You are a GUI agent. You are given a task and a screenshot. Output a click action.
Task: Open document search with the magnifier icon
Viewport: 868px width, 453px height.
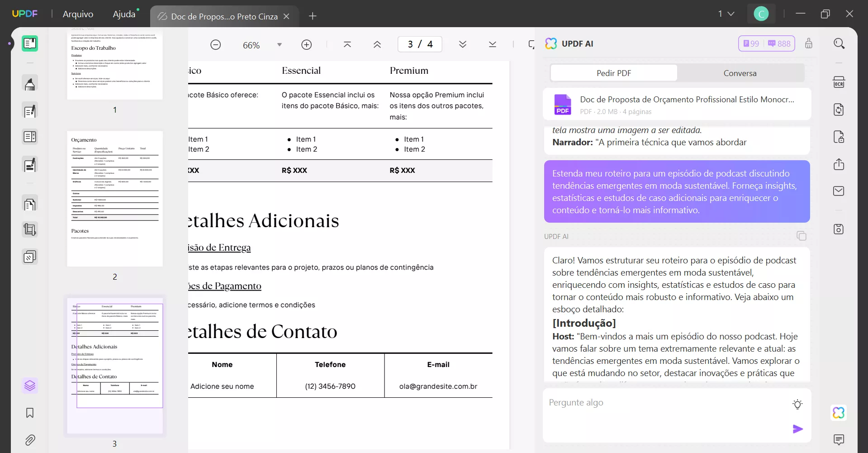[x=839, y=43]
